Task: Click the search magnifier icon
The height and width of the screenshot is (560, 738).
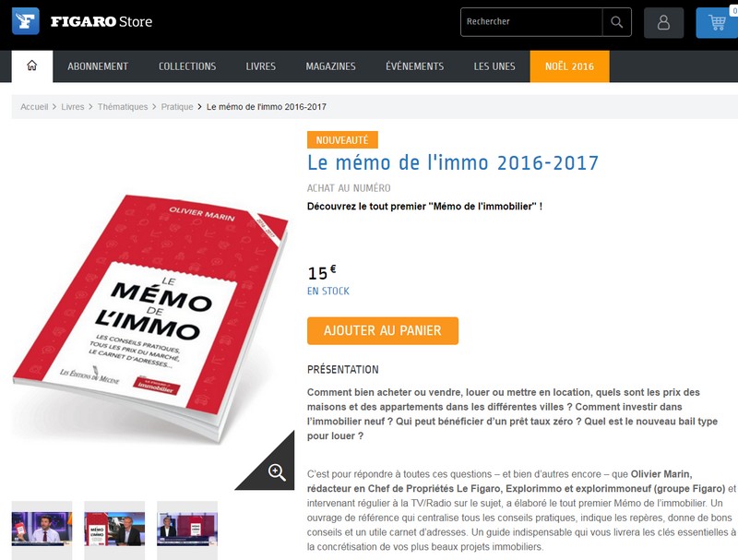Action: tap(616, 21)
